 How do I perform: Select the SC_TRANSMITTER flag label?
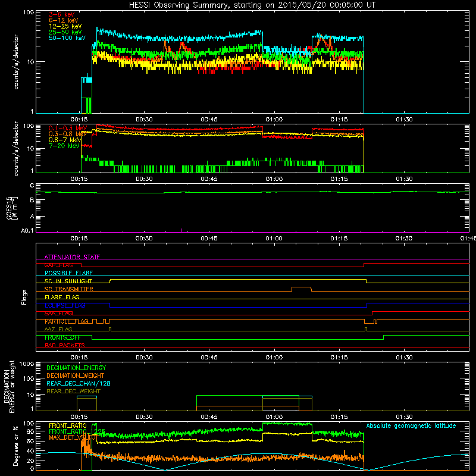[x=69, y=289]
